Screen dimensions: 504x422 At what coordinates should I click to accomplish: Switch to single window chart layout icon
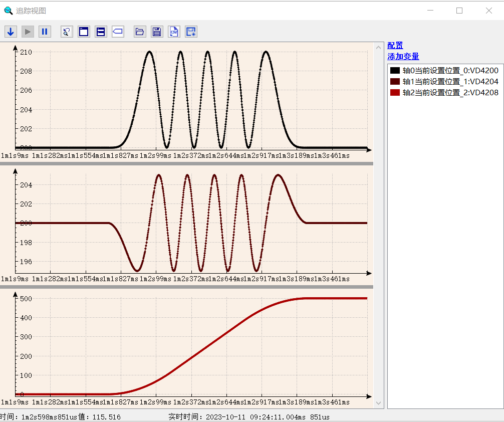point(84,32)
